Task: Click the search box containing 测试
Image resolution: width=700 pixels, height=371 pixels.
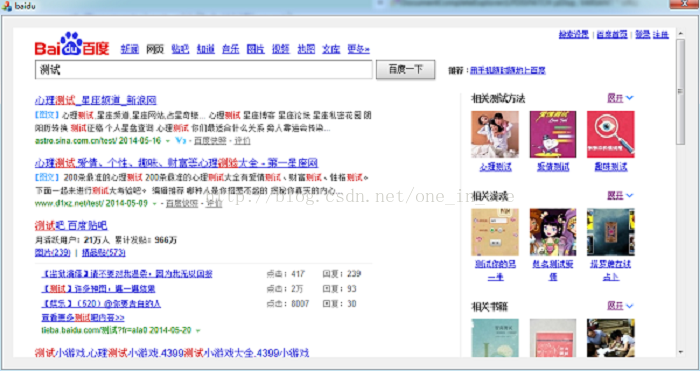Action: [204, 70]
